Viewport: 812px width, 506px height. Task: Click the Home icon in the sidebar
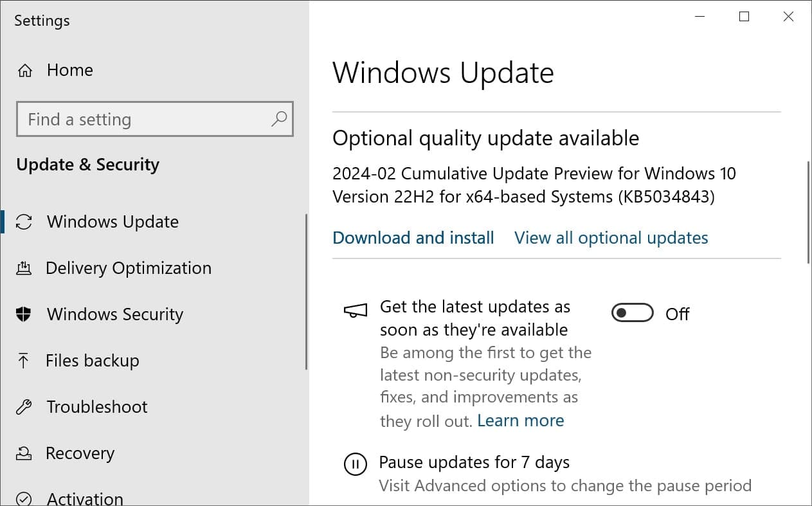coord(24,70)
